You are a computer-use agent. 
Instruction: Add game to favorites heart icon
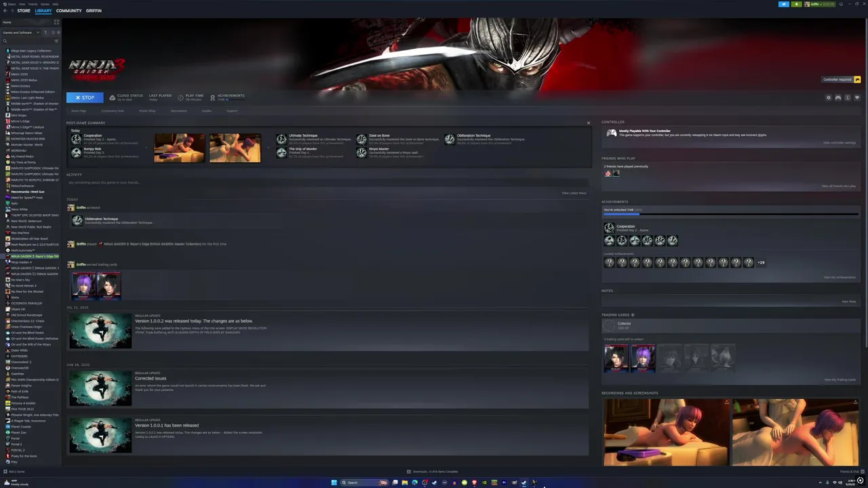click(x=856, y=98)
